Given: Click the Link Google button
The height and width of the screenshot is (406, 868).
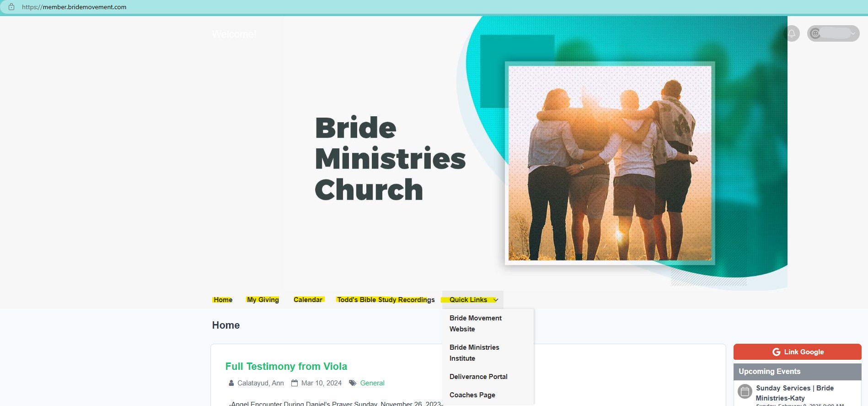Looking at the screenshot, I should [798, 352].
